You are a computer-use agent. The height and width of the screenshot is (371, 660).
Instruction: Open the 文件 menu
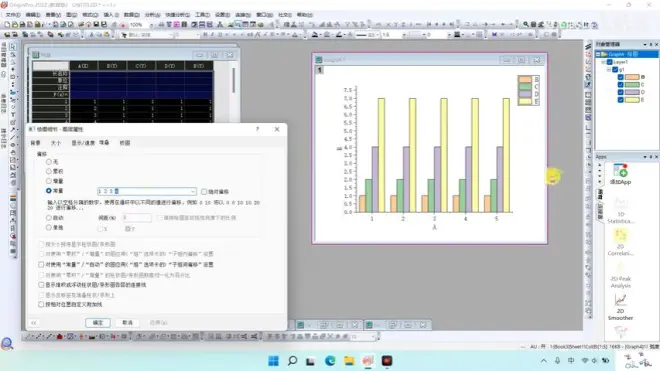pyautogui.click(x=12, y=15)
